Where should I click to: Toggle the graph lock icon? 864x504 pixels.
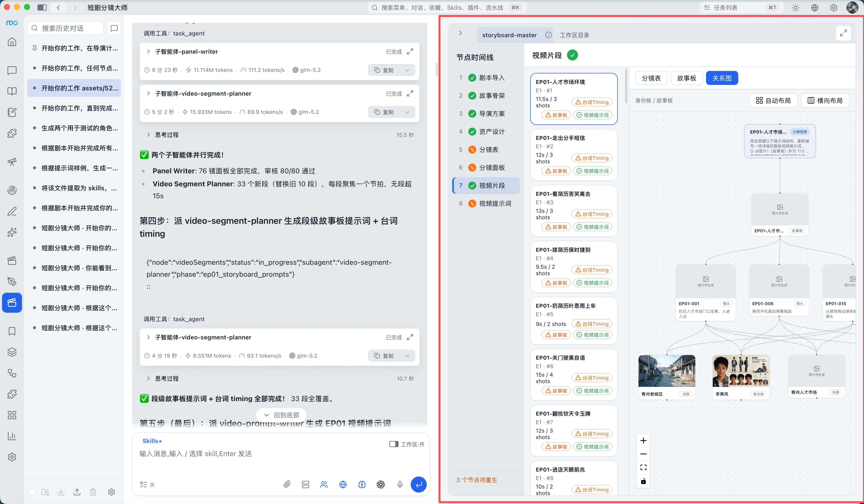(643, 481)
